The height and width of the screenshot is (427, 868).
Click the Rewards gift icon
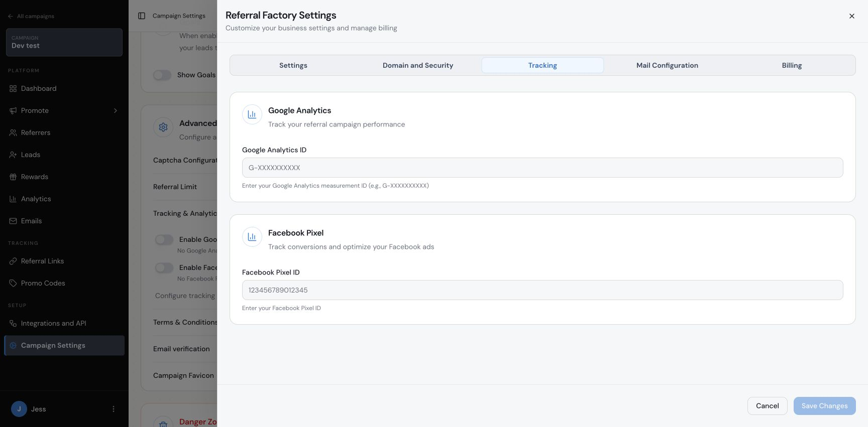tap(13, 177)
